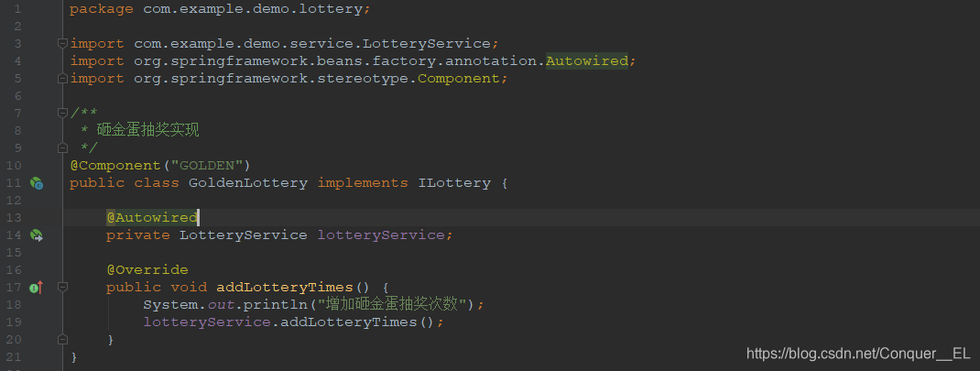Click the @Autowired annotation above the field
The image size is (980, 371).
pos(152,218)
